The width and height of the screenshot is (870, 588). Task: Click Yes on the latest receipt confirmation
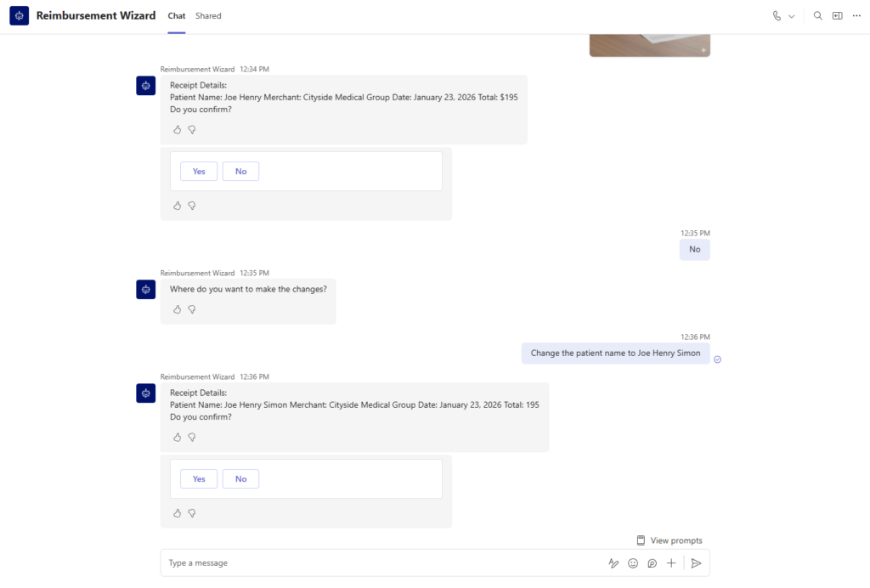199,478
